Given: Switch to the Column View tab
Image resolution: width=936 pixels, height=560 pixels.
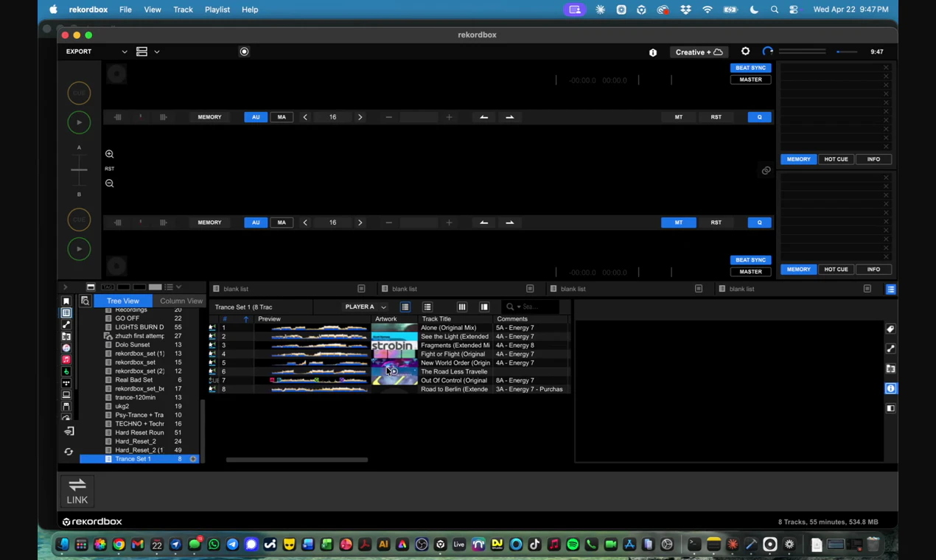Looking at the screenshot, I should pyautogui.click(x=181, y=301).
